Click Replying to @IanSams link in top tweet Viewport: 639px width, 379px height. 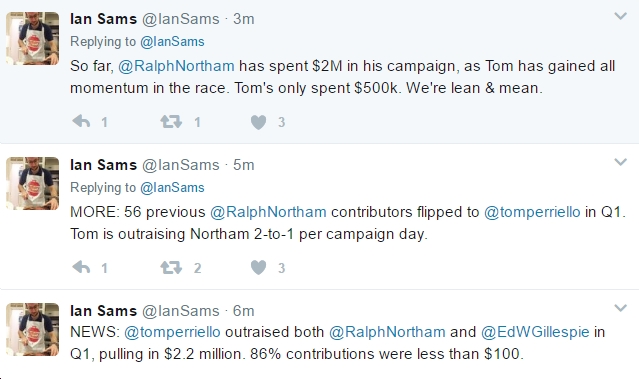pos(172,42)
